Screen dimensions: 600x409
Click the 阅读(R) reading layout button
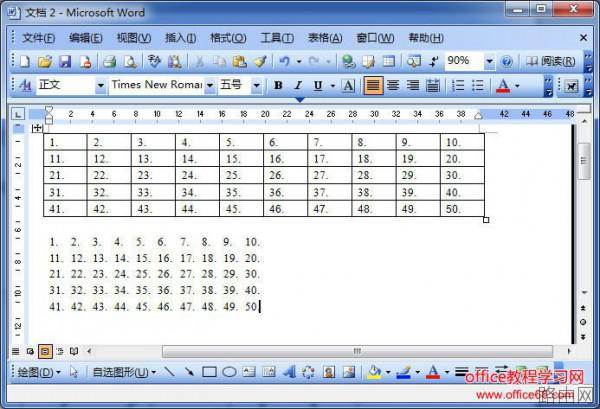pos(551,61)
